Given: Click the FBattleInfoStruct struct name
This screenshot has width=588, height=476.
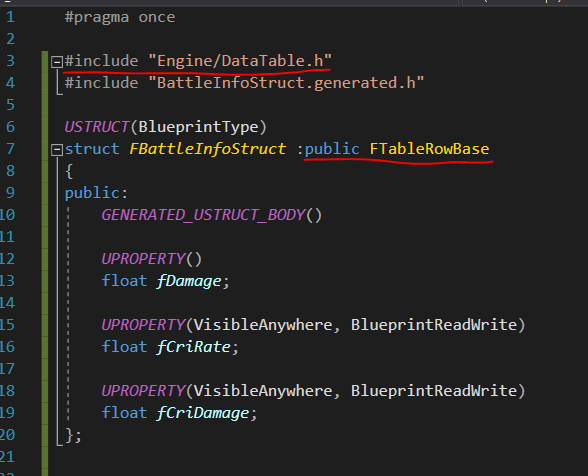Looking at the screenshot, I should pos(207,149).
